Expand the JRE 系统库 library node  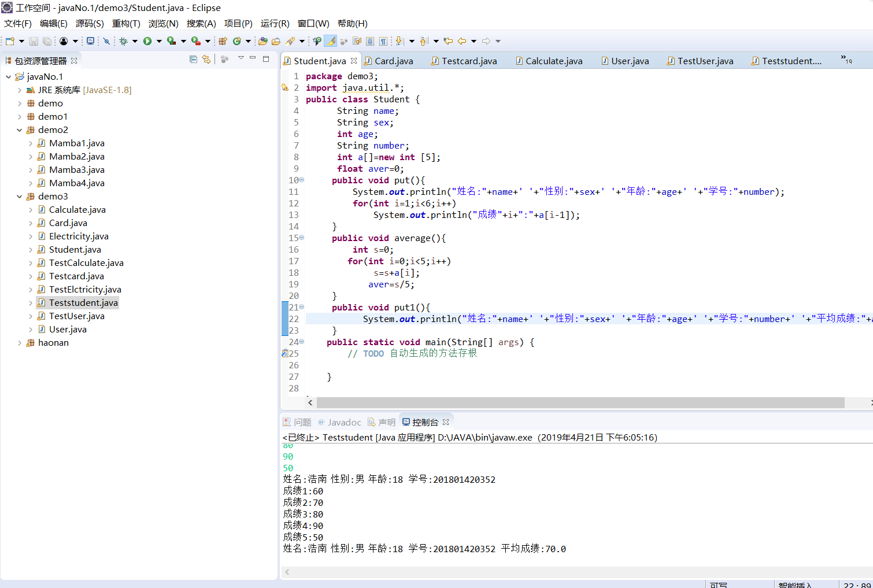20,90
